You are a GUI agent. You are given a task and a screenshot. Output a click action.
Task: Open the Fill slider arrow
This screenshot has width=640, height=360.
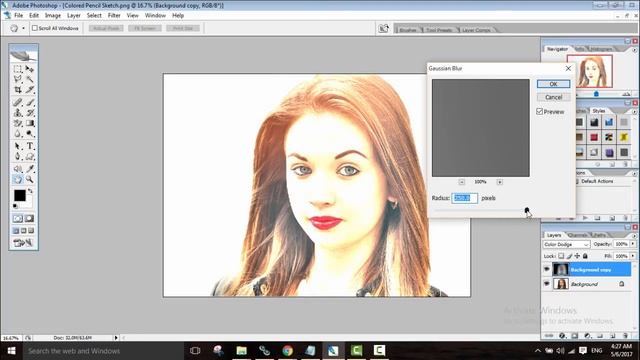point(633,256)
